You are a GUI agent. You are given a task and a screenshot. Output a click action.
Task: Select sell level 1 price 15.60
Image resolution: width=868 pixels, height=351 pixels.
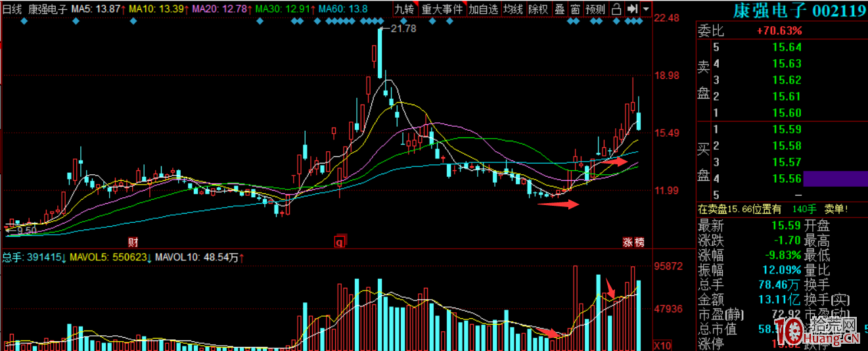pyautogui.click(x=787, y=113)
